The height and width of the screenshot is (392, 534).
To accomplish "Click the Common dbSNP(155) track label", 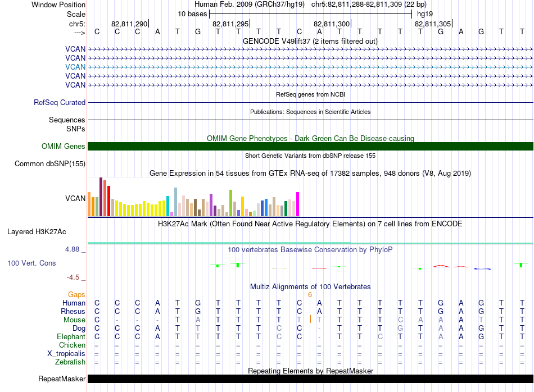I will pos(51,164).
